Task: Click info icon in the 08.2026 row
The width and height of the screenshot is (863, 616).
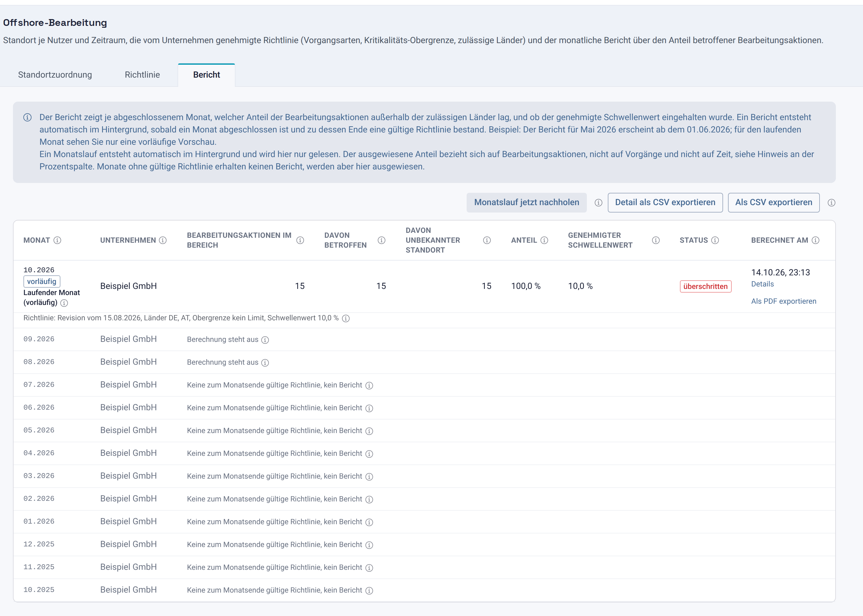Action: [x=265, y=363]
